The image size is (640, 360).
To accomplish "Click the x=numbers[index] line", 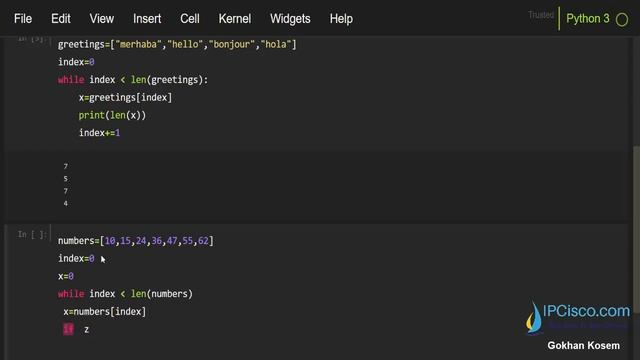I will click(104, 312).
